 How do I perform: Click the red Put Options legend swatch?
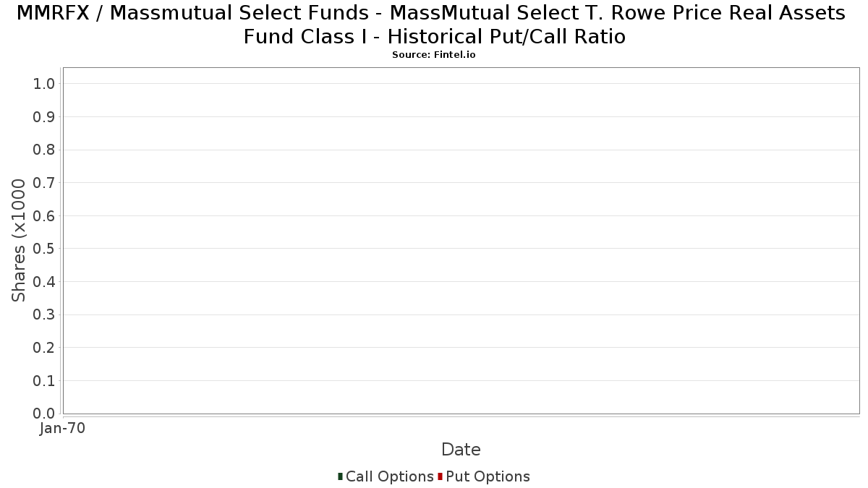coord(440,476)
